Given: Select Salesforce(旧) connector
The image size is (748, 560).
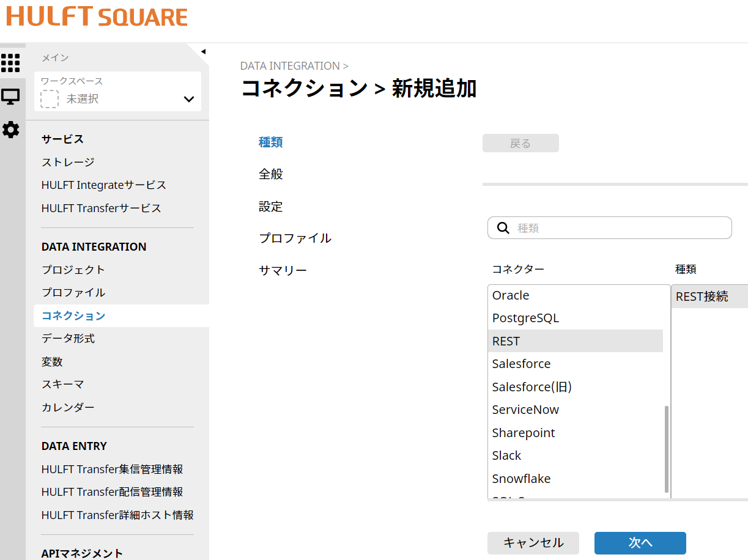Looking at the screenshot, I should pos(576,387).
